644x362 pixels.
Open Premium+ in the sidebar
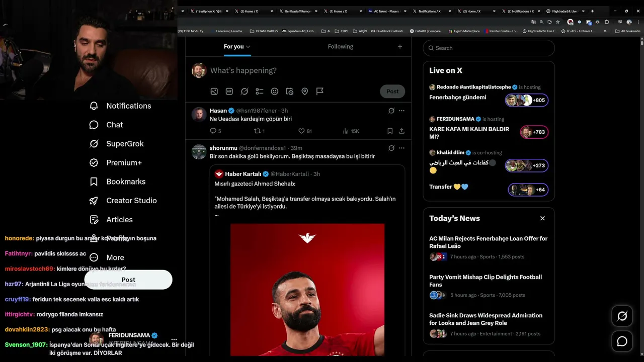115,163
